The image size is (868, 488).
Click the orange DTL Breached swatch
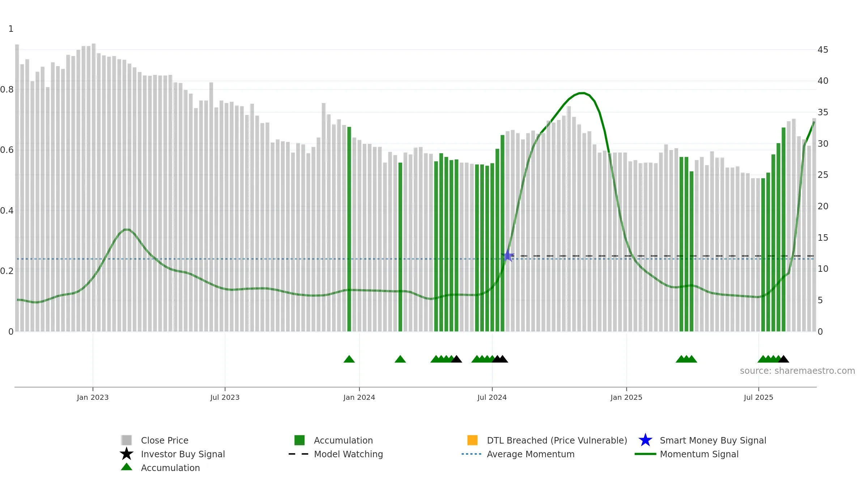pos(472,440)
